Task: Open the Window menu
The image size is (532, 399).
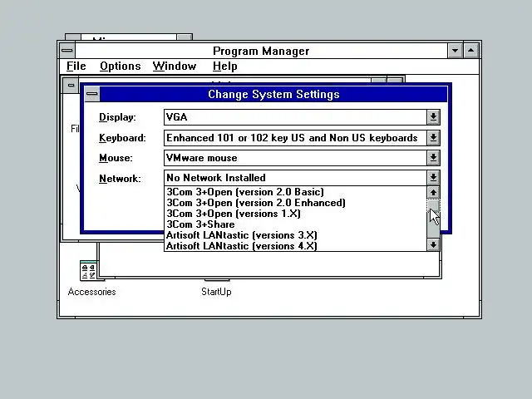Action: 175,66
